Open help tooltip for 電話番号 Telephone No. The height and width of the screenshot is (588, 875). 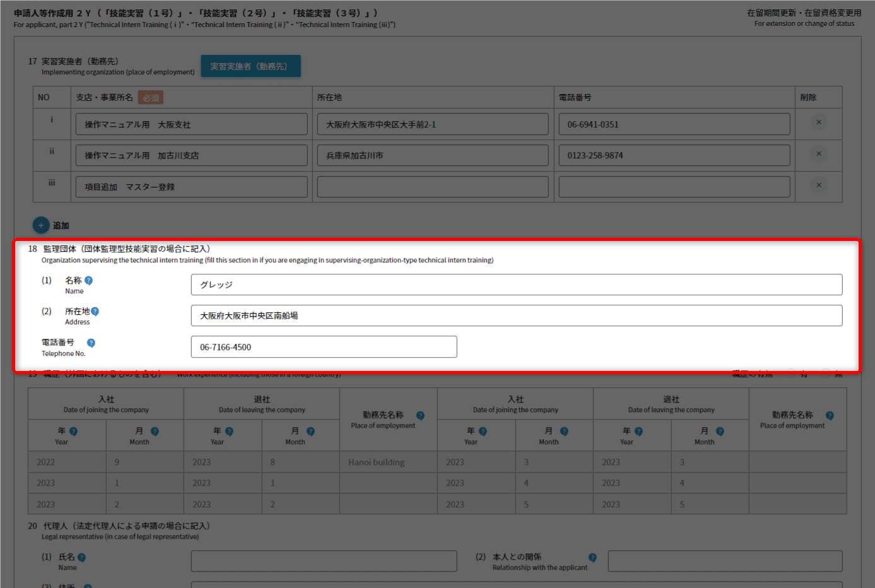(x=91, y=343)
